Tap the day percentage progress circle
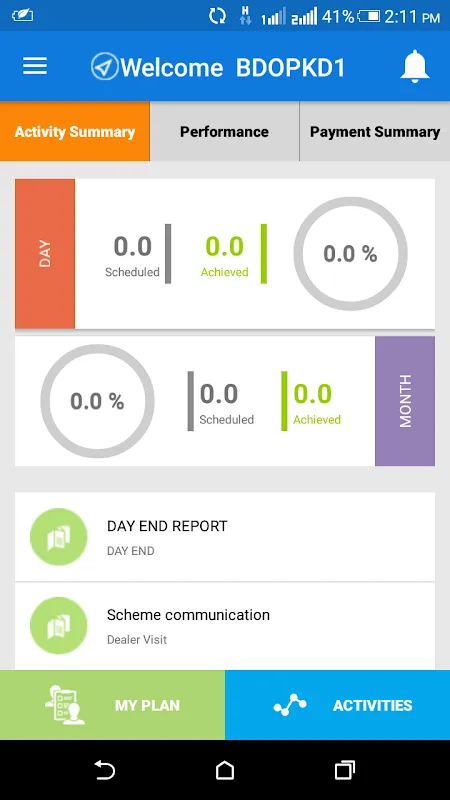Screen dimensions: 450x800 pos(351,254)
